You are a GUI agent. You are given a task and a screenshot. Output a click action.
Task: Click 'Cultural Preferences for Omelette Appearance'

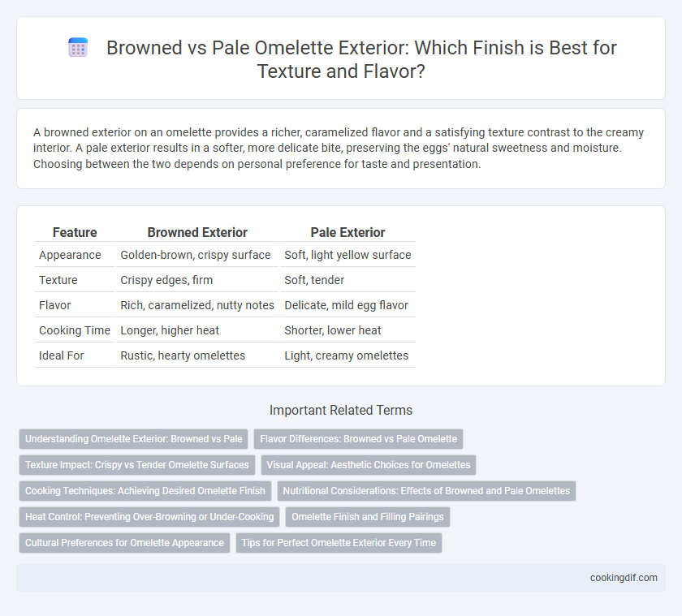coord(124,543)
